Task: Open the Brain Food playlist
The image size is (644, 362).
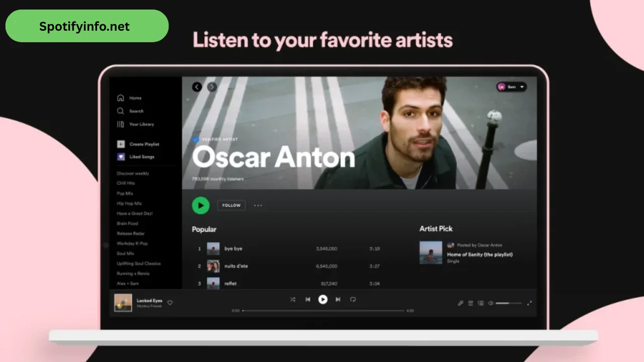Action: (x=127, y=224)
